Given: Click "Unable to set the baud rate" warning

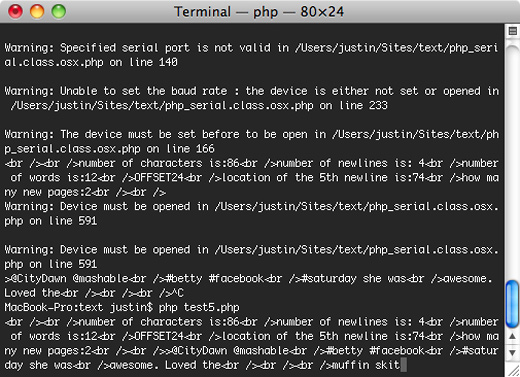Looking at the screenshot, I should 144,91.
